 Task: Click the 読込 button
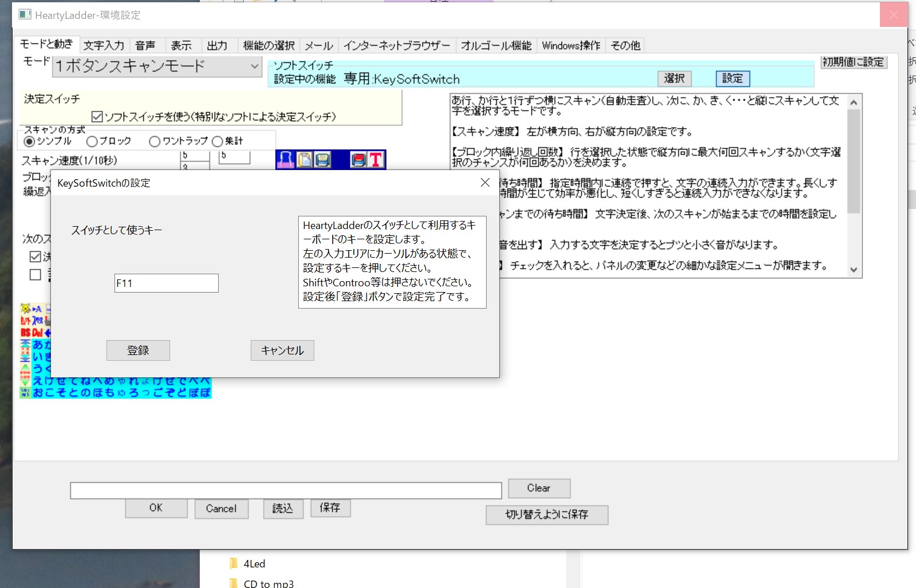(x=282, y=508)
